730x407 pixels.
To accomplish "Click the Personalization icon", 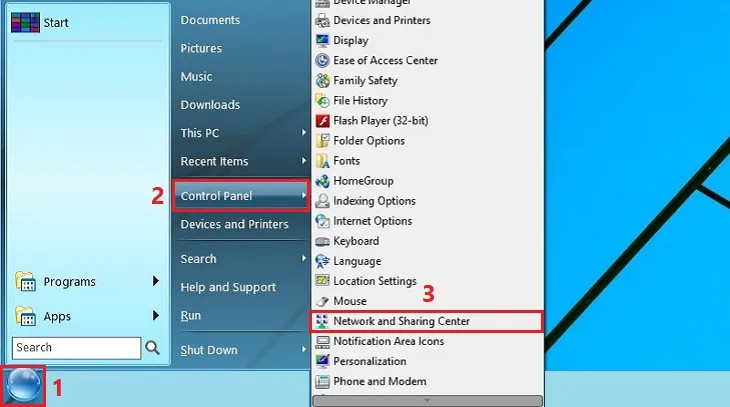I will point(322,361).
